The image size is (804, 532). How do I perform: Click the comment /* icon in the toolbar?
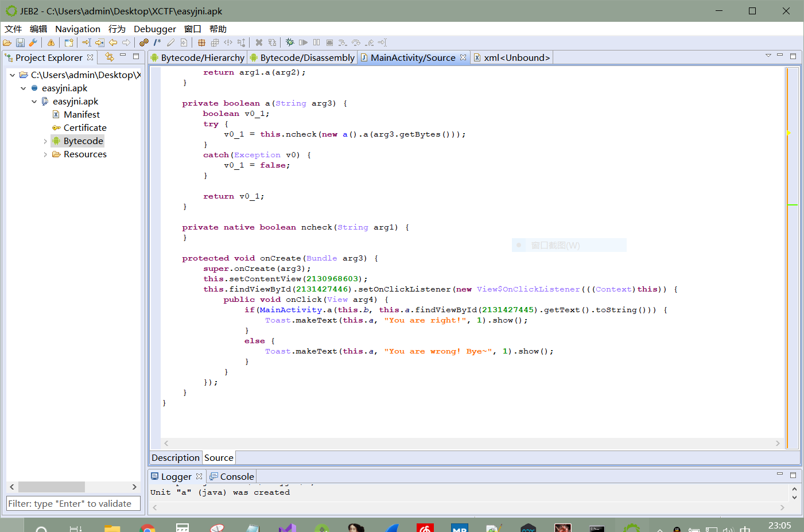click(x=157, y=42)
